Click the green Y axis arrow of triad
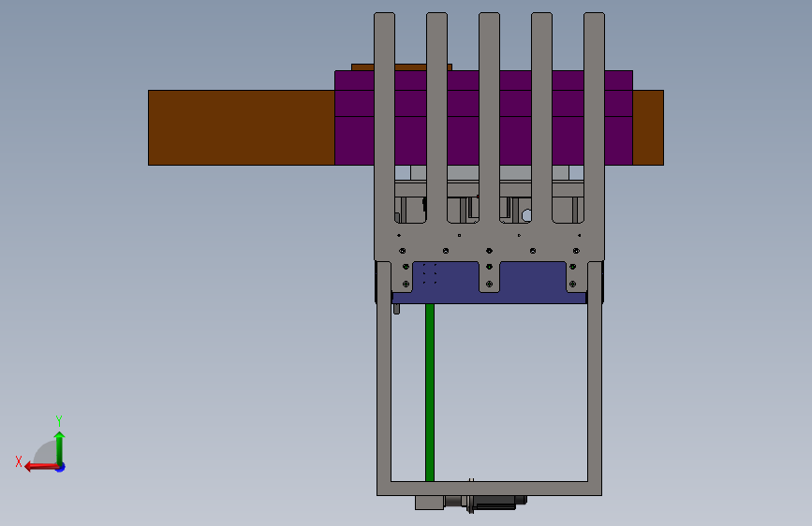The image size is (812, 526). (x=60, y=447)
